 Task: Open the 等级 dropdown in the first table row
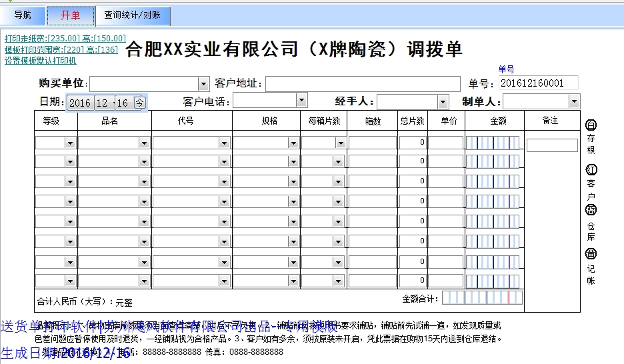click(x=70, y=143)
